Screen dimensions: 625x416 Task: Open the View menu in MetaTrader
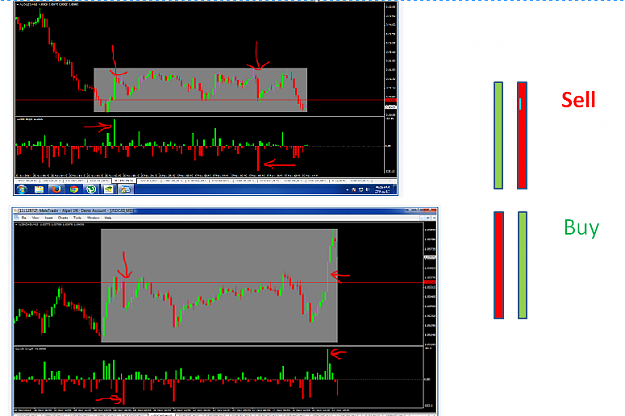(35, 218)
